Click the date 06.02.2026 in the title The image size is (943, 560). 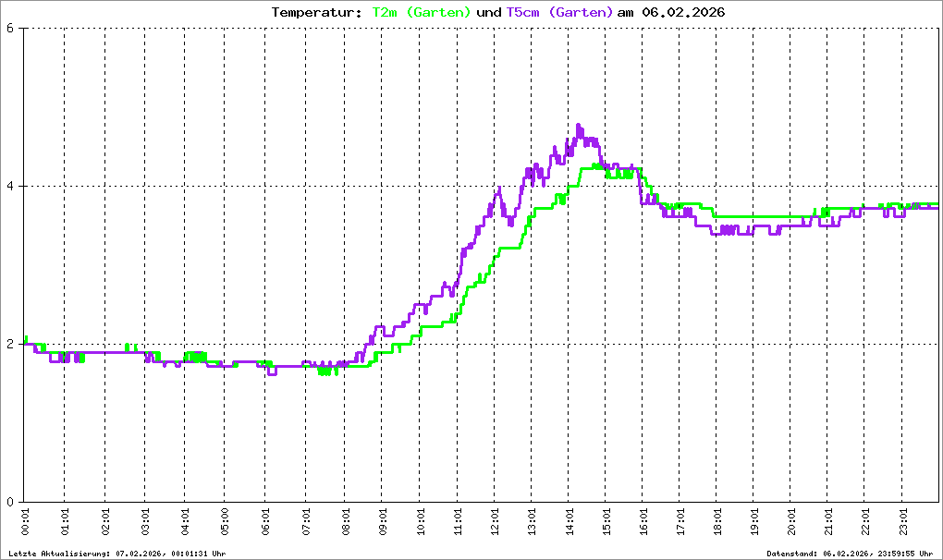683,13
